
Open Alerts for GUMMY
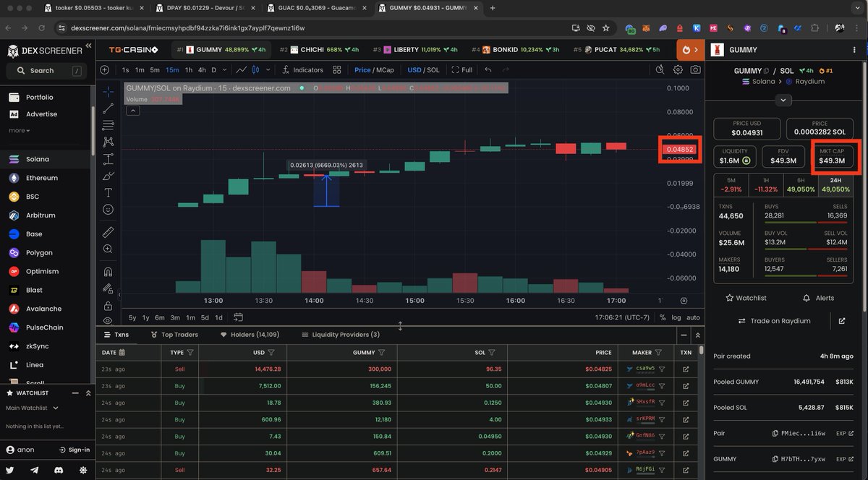point(818,298)
